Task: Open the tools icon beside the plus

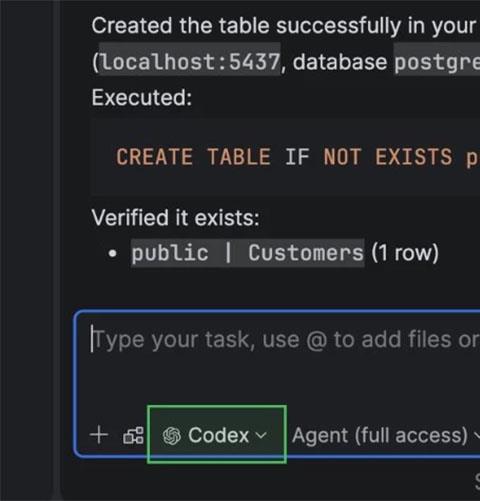Action: coord(133,435)
